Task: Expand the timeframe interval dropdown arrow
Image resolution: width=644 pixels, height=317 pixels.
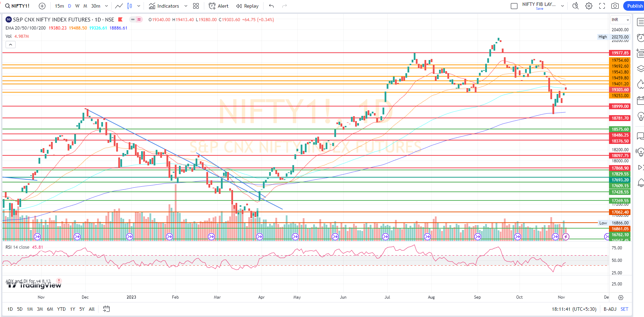Action: pyautogui.click(x=106, y=6)
